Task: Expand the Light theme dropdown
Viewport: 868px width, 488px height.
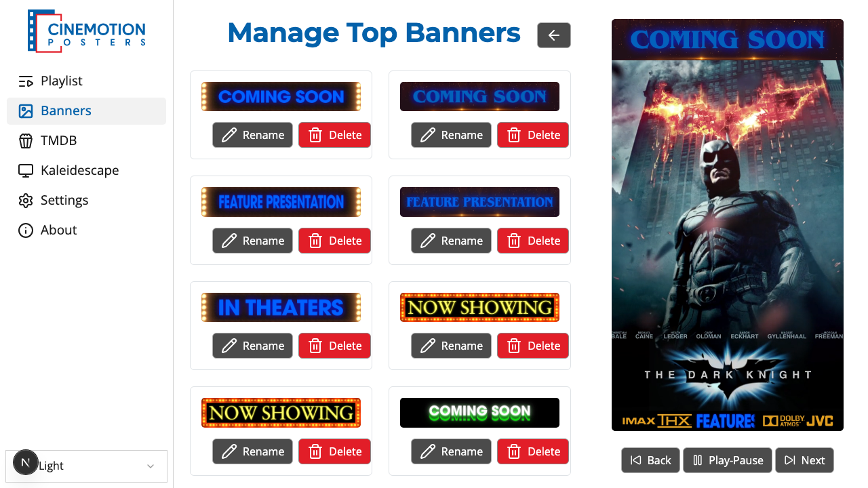Action: 86,466
